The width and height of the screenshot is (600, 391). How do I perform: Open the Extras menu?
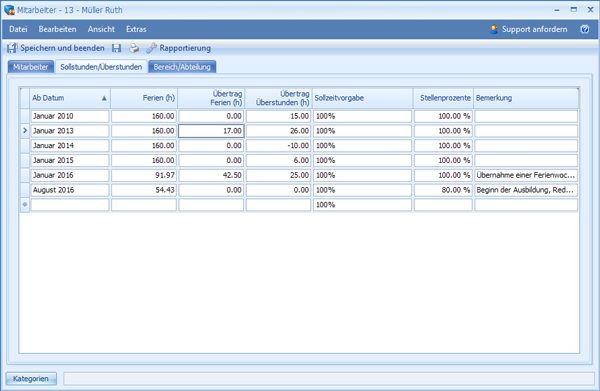click(x=136, y=29)
